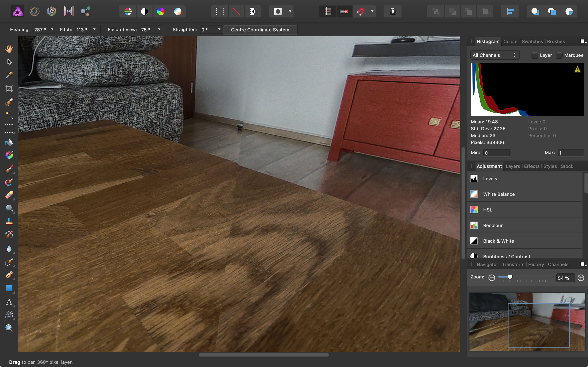Select the Move tool in toolbar
Image resolution: width=588 pixels, height=367 pixels.
[9, 62]
